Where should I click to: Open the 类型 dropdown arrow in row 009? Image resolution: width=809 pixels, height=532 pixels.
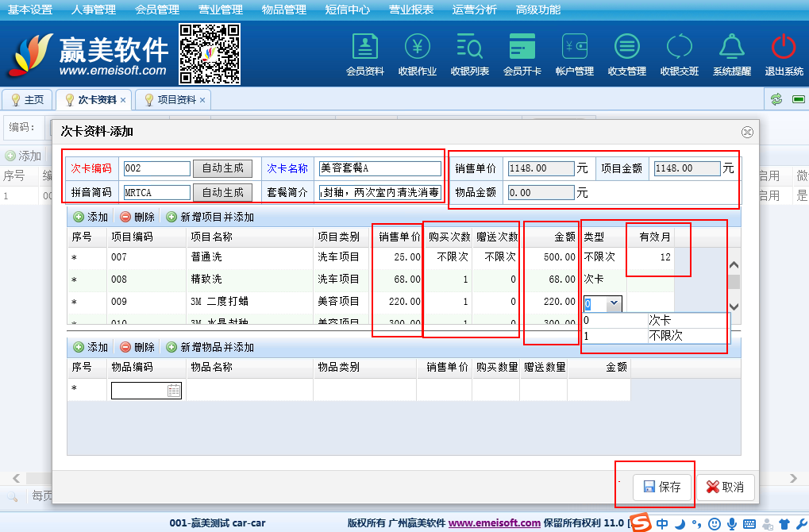612,303
